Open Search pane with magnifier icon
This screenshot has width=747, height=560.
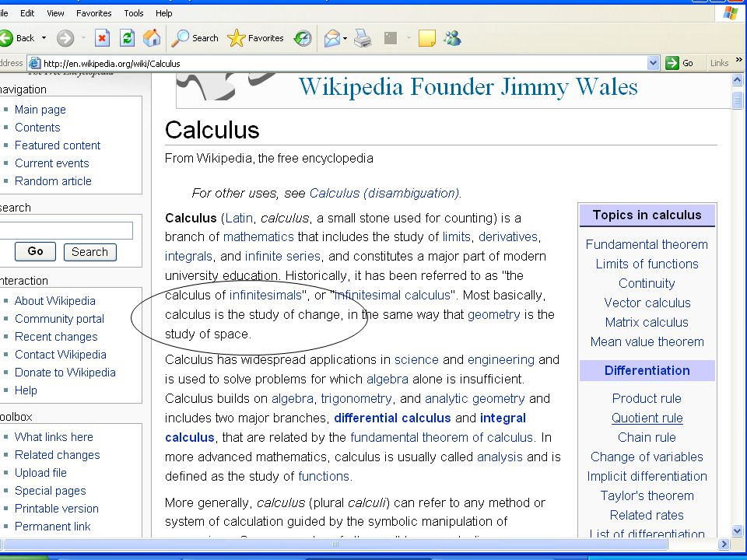180,38
